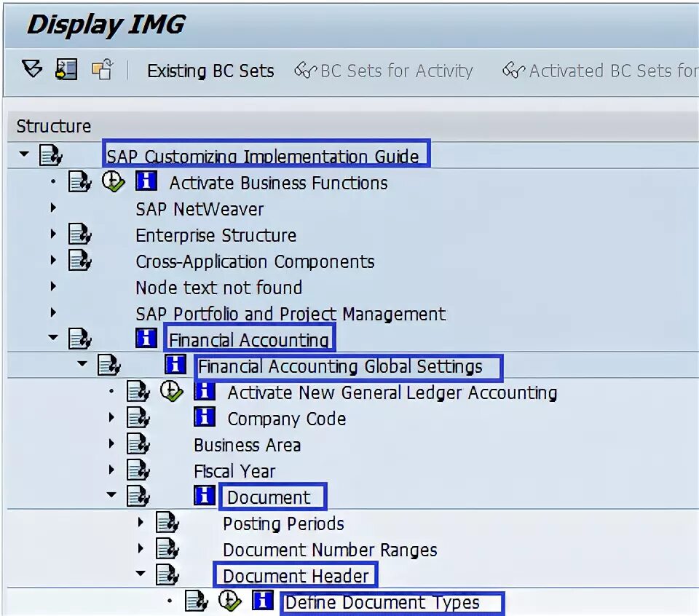Screen dimensions: 699x616
Task: Select Enterprise Structure entry
Action: point(216,235)
